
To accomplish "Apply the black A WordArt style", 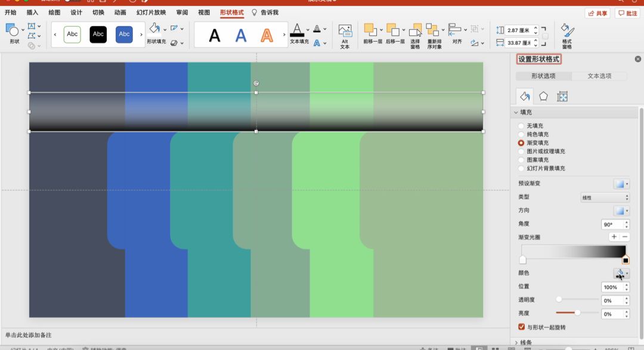I will coord(215,36).
